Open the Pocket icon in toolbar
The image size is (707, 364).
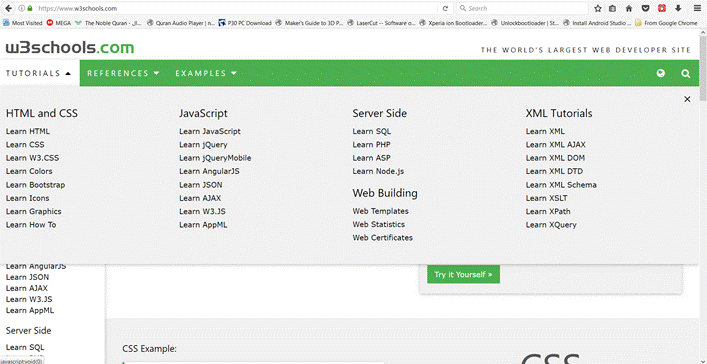[x=645, y=8]
